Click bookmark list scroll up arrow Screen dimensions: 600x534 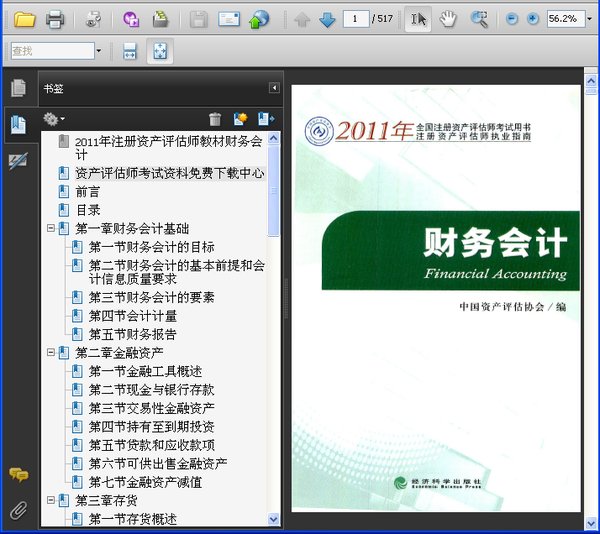274,138
